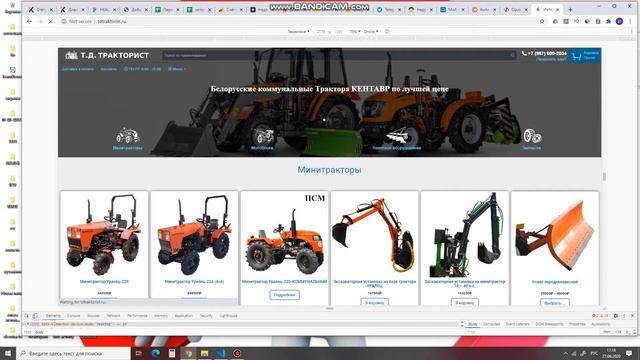Open Calculator from the taskbar
This screenshot has width=640, height=360.
pyautogui.click(x=172, y=353)
